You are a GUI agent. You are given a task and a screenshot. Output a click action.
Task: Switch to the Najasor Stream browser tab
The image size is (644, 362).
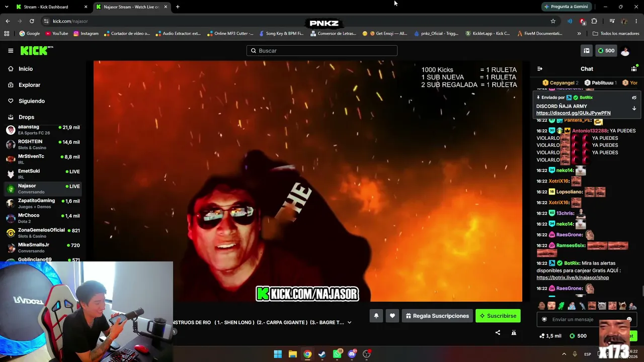tap(131, 7)
